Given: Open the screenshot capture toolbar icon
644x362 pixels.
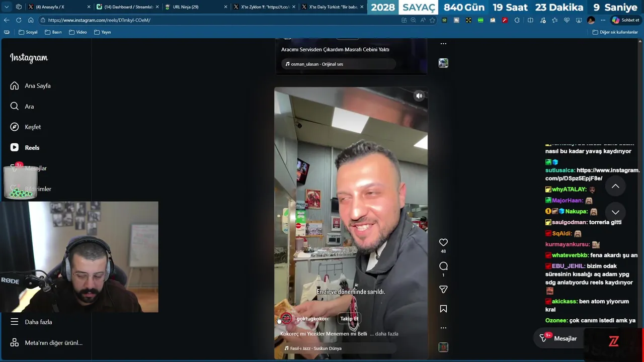Looking at the screenshot, I should pyautogui.click(x=579, y=20).
